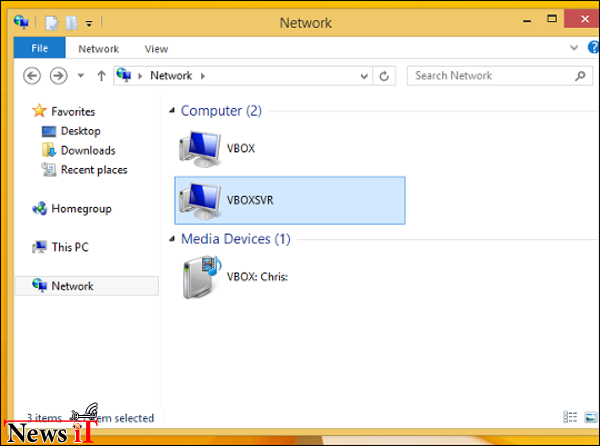Open the address bar history dropdown
Viewport: 600px width, 446px height.
click(364, 76)
